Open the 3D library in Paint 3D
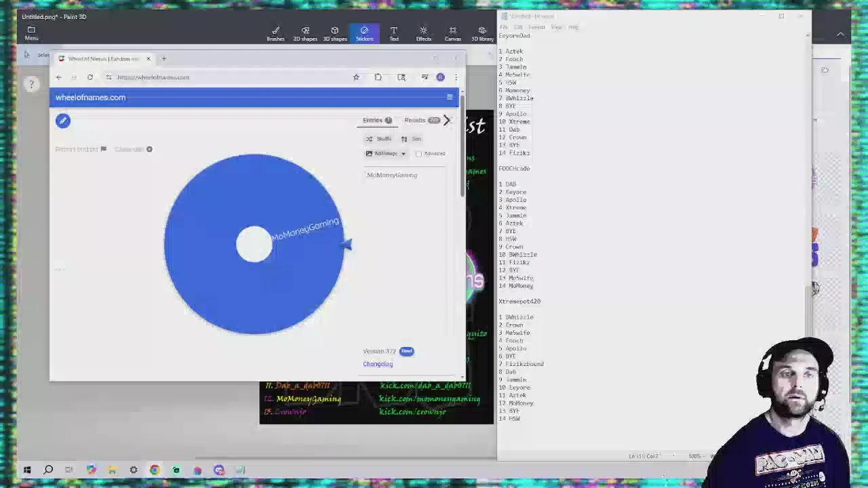This screenshot has width=868, height=488. pos(482,34)
